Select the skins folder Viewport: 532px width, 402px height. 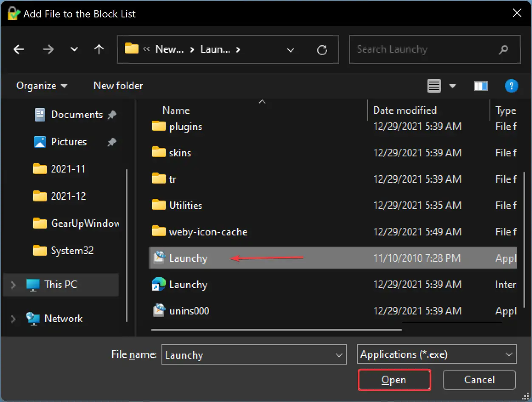pos(180,153)
